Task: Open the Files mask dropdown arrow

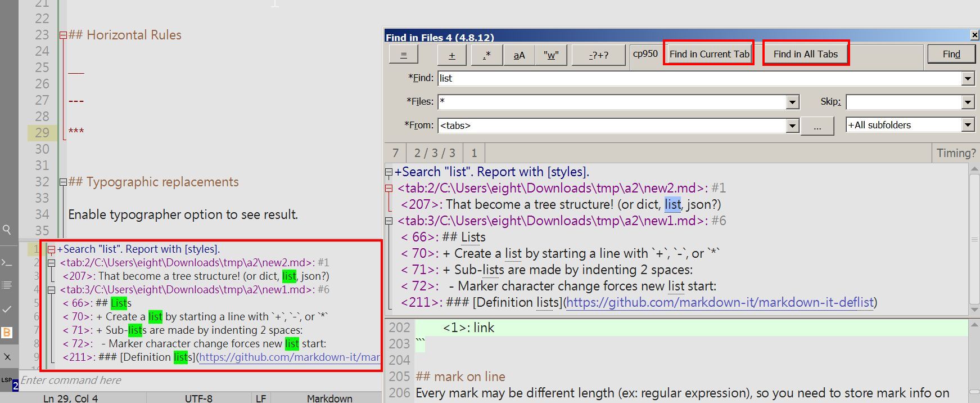Action: coord(792,102)
